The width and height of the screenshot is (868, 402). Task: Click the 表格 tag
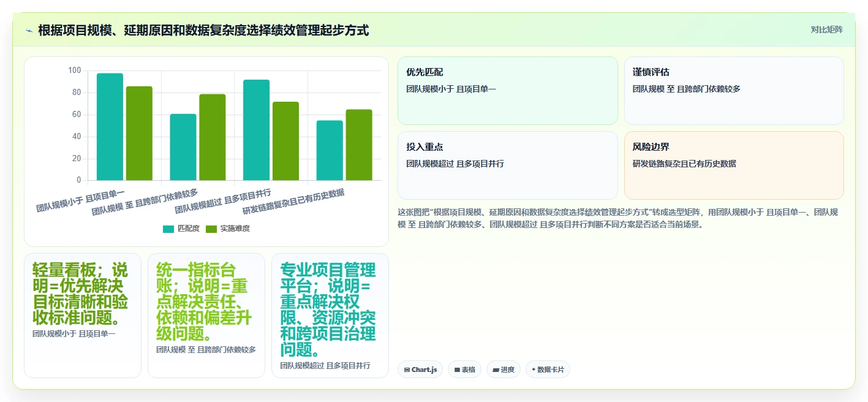(464, 370)
